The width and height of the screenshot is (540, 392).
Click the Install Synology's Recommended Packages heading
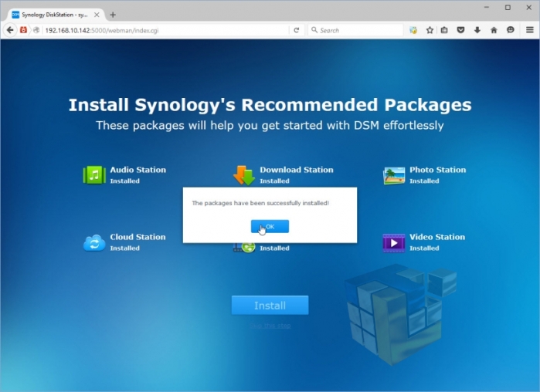point(270,105)
